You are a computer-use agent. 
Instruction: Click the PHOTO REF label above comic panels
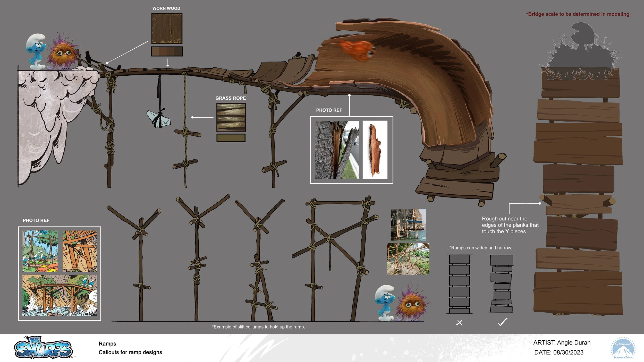point(36,220)
